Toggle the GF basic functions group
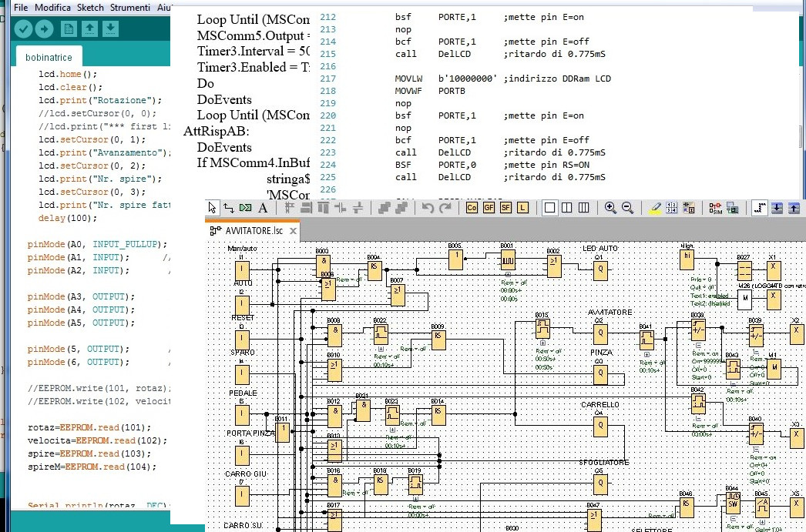806x532 pixels. (x=488, y=208)
